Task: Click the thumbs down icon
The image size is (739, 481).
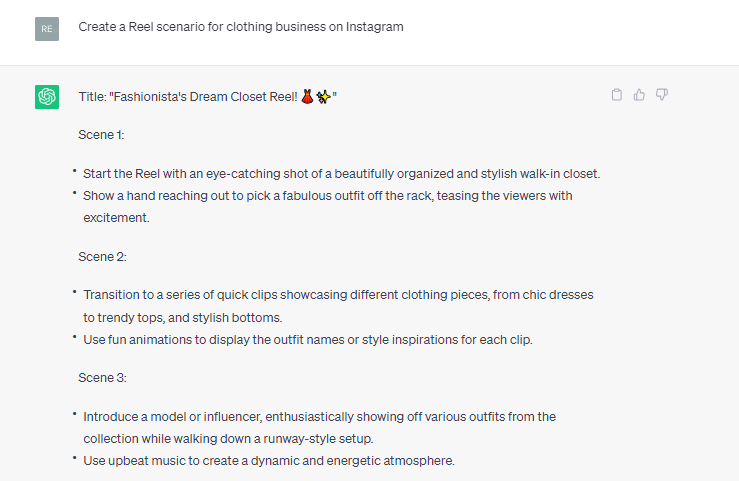Action: 662,95
